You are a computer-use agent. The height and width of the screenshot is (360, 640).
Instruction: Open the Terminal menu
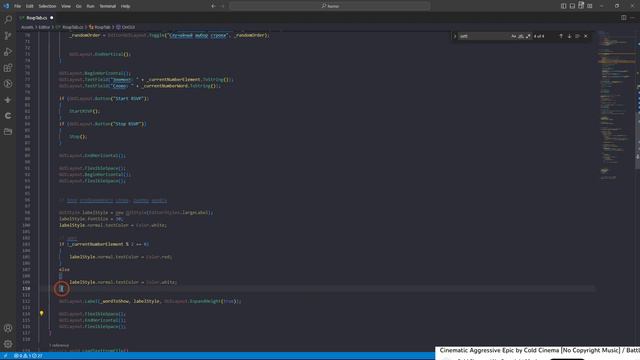pyautogui.click(x=108, y=6)
